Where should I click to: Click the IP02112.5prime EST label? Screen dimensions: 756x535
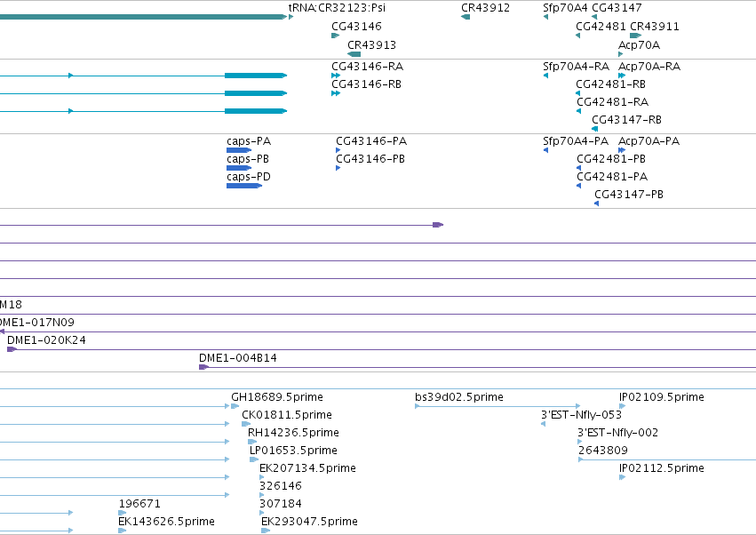[662, 468]
